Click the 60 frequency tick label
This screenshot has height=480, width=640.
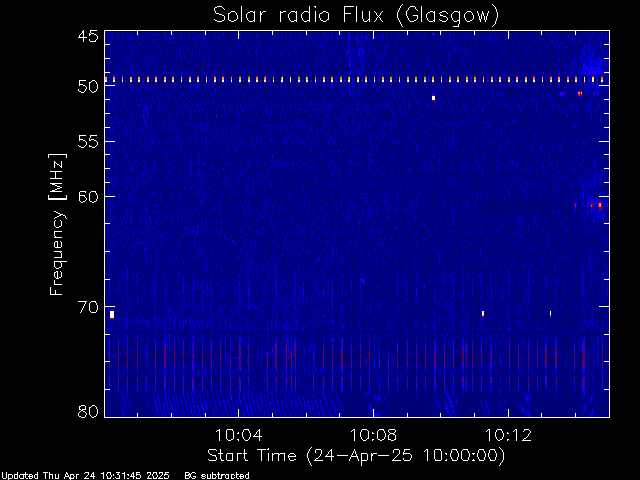pyautogui.click(x=88, y=197)
